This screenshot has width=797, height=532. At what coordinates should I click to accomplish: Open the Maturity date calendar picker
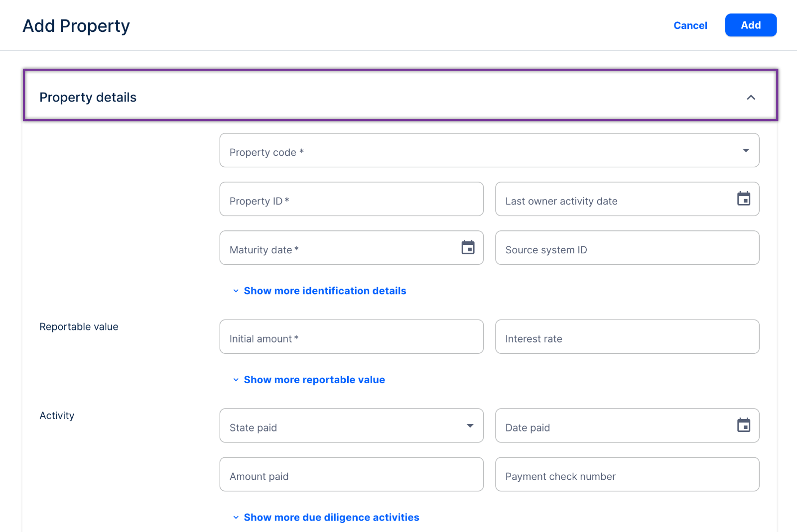coord(468,247)
